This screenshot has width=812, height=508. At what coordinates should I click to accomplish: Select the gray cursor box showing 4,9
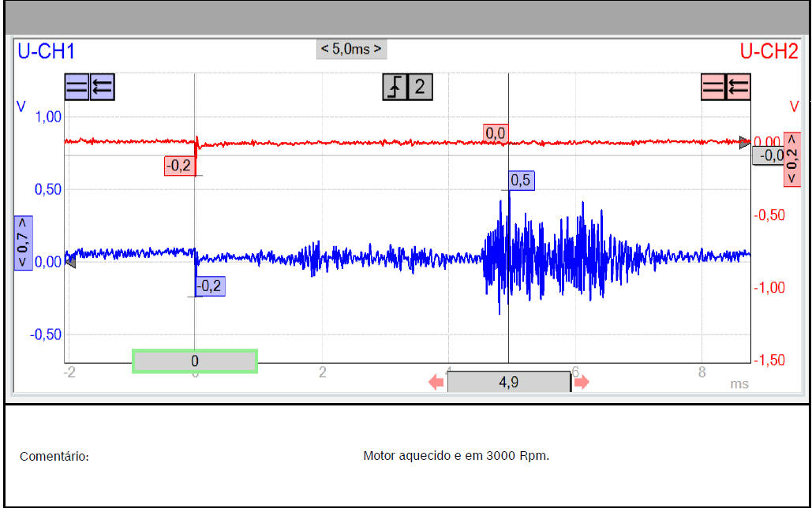click(508, 383)
